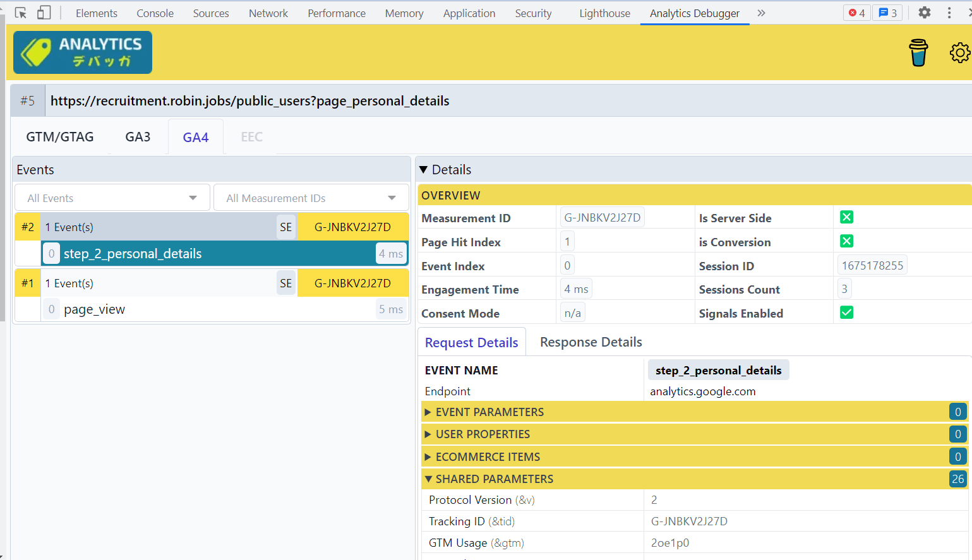Click the red errors count badge
The width and height of the screenshot is (972, 560).
point(856,13)
